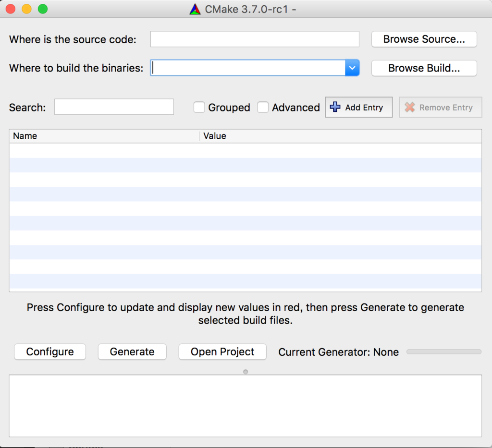Click the yellow minimize window button
Viewport: 492px width, 448px height.
[27, 9]
